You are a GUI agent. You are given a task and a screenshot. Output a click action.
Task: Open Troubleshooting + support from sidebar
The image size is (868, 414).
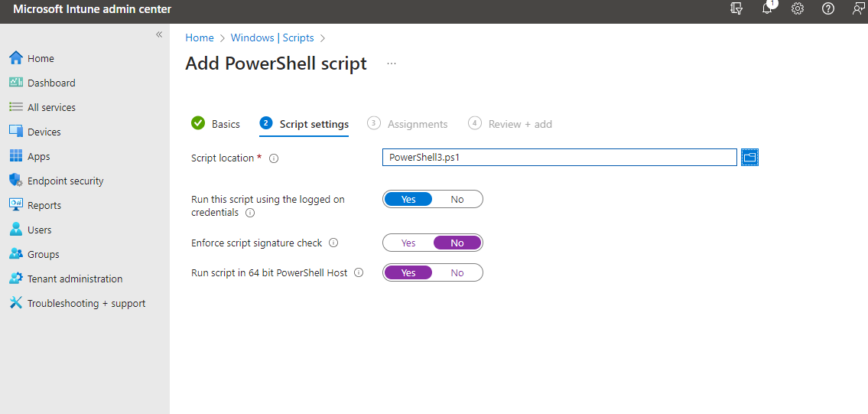(86, 303)
